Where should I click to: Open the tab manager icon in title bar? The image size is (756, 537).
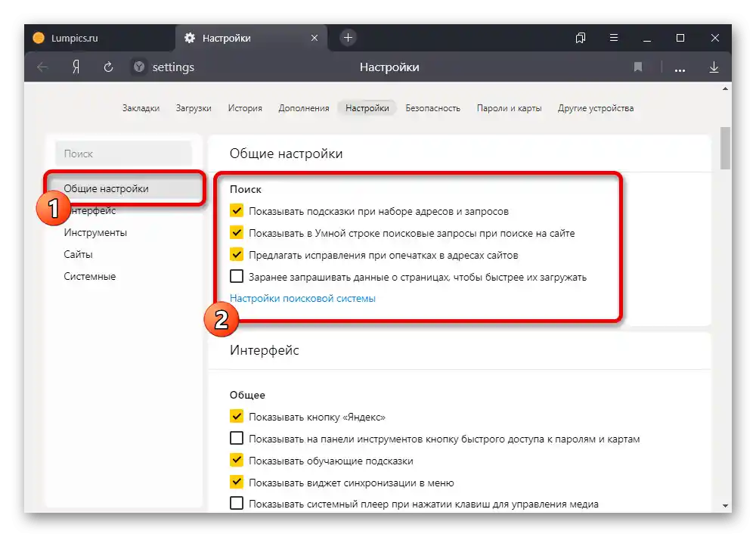tap(581, 38)
